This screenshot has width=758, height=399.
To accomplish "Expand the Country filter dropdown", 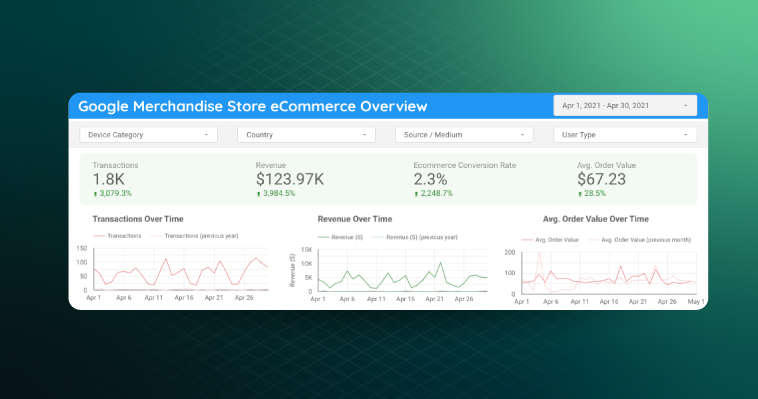I will (306, 134).
